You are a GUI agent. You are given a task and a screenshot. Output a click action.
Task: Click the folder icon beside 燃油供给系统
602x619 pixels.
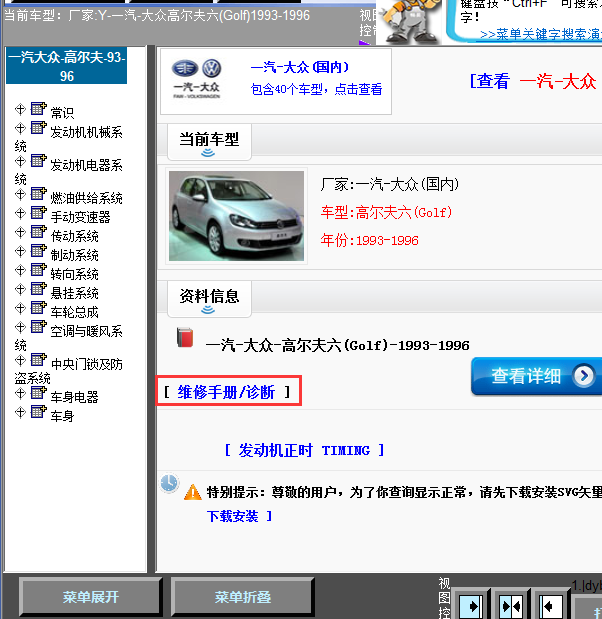(x=39, y=194)
